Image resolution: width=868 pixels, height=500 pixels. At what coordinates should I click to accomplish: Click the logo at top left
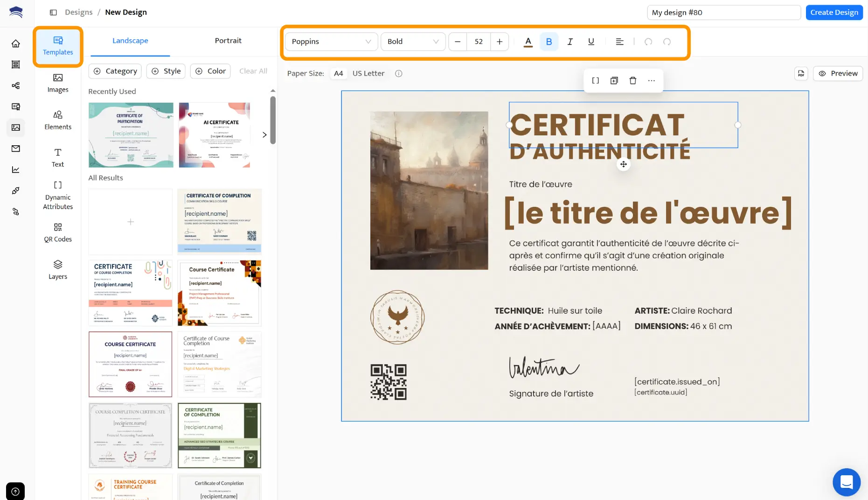16,12
